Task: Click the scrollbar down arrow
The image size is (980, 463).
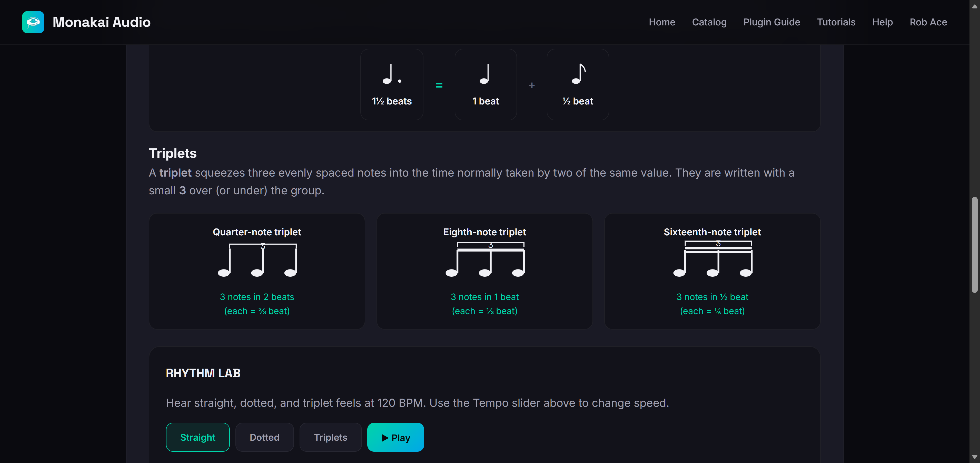Action: point(974,457)
